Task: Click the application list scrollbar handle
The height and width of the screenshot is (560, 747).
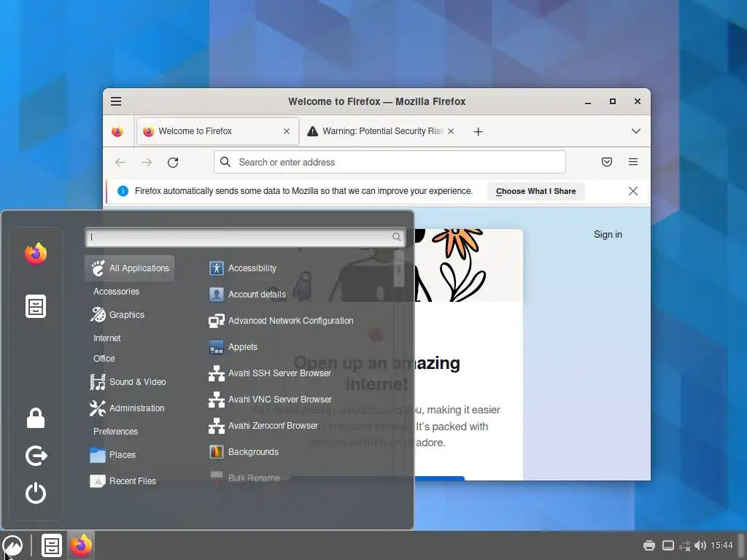Action: (399, 269)
